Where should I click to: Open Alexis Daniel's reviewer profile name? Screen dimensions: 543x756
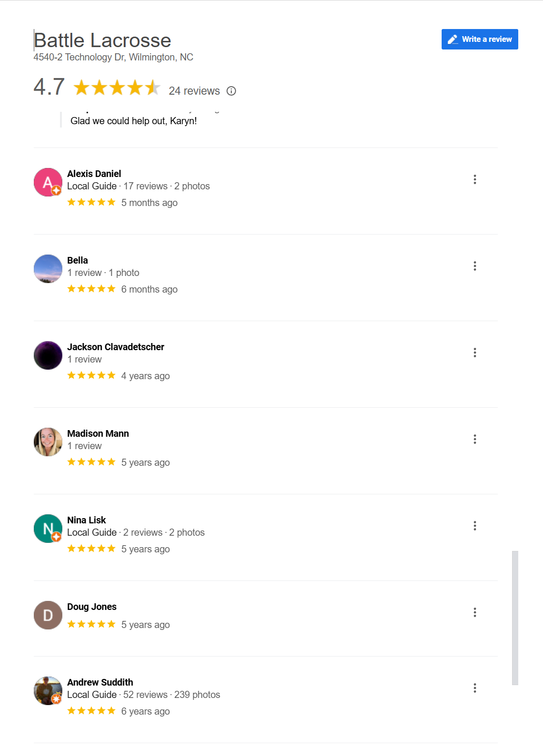click(94, 174)
